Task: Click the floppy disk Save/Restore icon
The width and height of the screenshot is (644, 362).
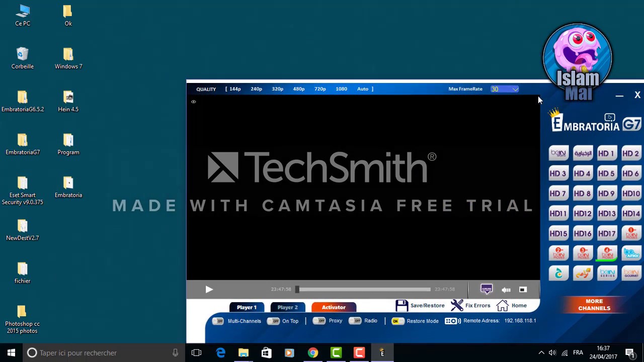Action: coord(401,306)
